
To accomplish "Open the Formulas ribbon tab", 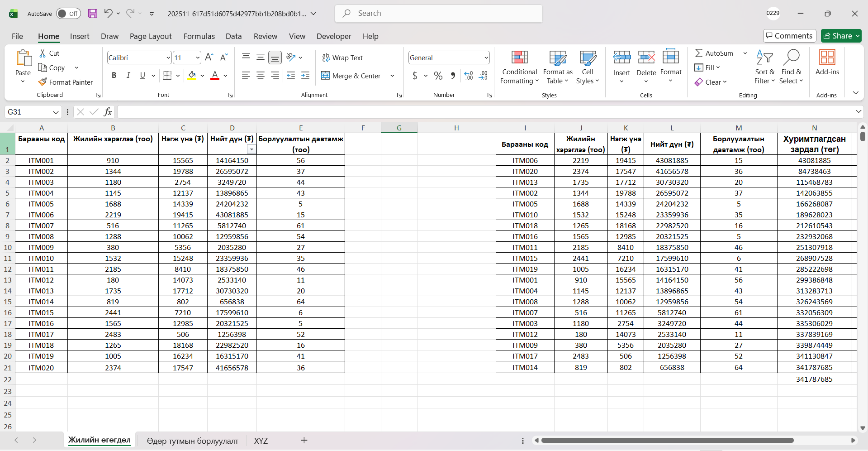I will pos(199,36).
